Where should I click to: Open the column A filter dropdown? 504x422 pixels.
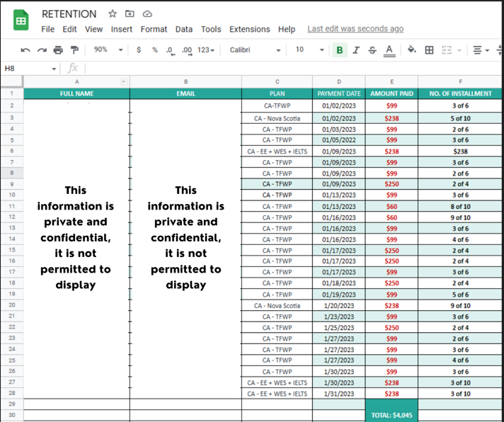point(123,82)
